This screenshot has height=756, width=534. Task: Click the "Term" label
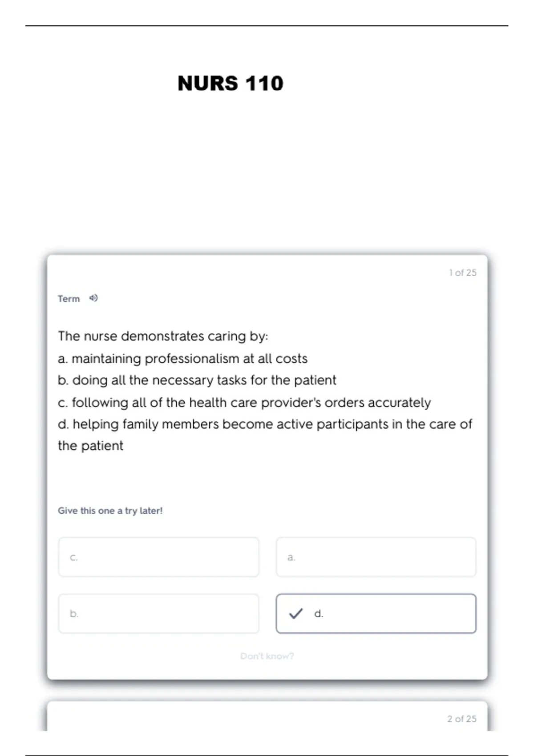[69, 299]
